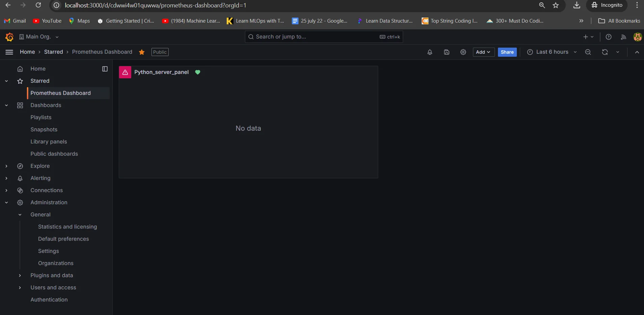Viewport: 644px width, 315px height.
Task: Open the Public dashboards link
Action: (54, 154)
